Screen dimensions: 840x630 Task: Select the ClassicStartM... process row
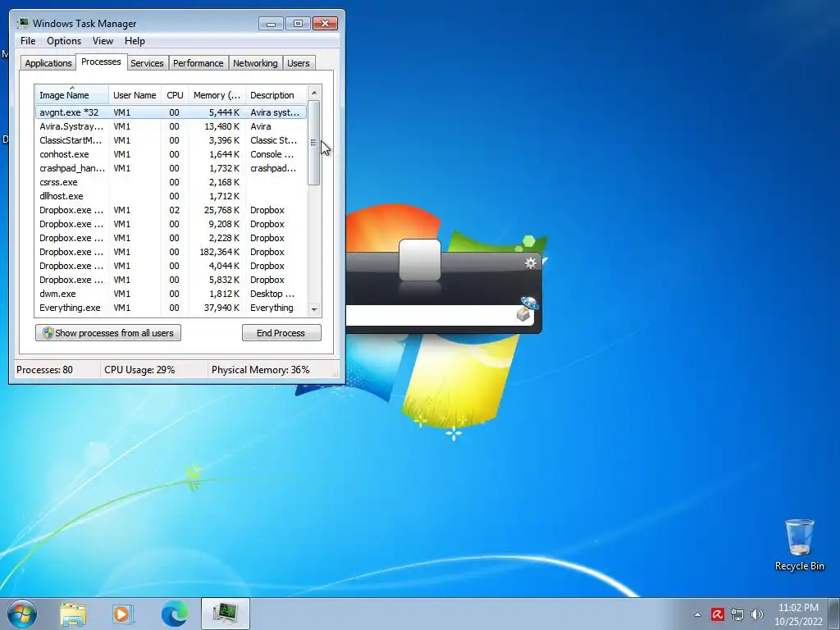click(171, 140)
